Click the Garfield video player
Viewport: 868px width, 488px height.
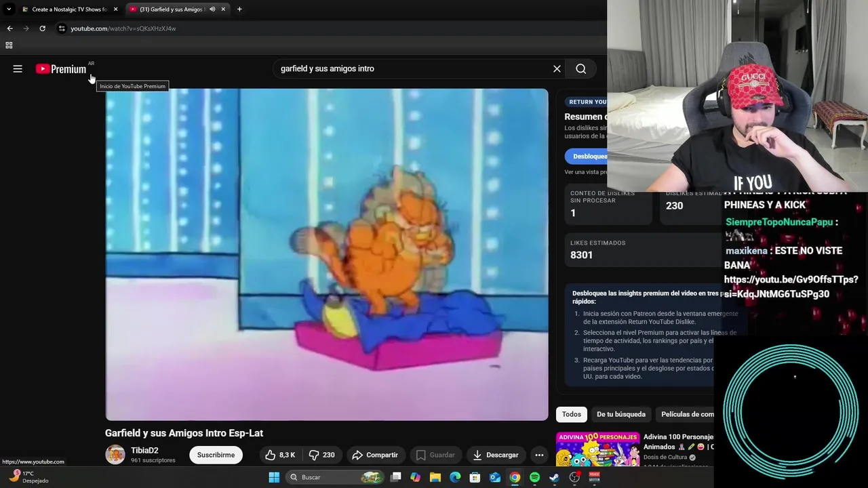[327, 254]
